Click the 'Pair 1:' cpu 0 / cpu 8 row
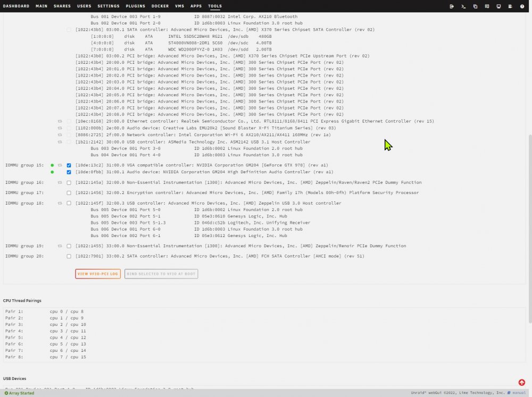This screenshot has height=397, width=532. (x=44, y=311)
